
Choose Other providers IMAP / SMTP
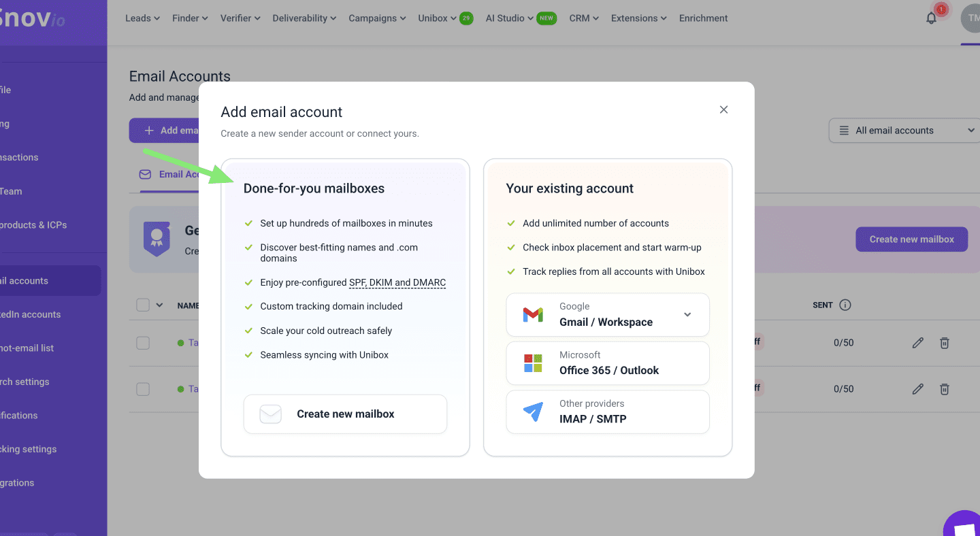point(608,412)
